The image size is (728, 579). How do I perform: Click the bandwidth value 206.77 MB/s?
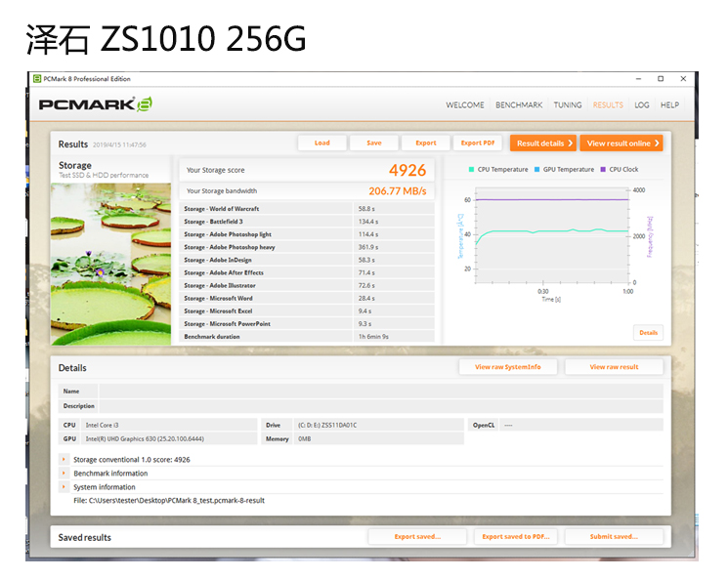point(398,191)
